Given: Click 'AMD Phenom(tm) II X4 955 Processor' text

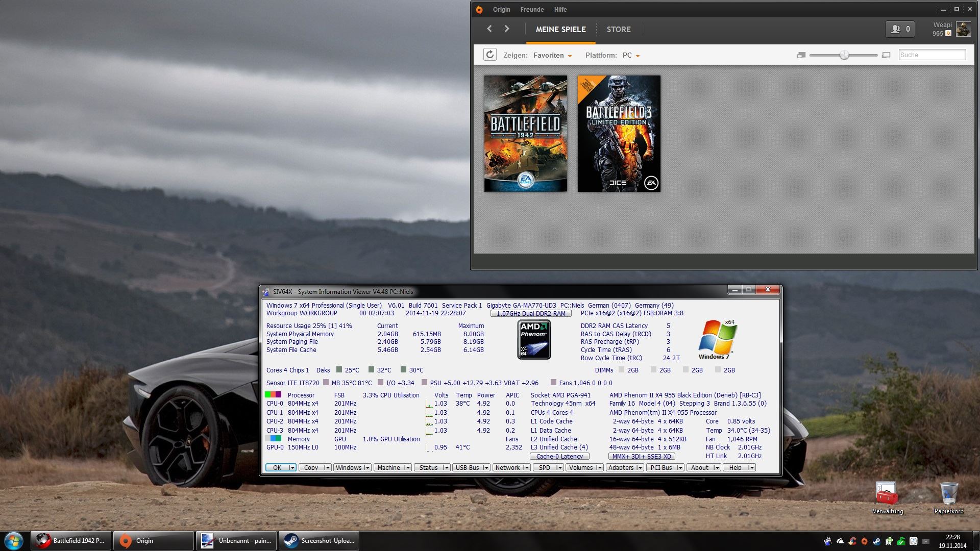Looking at the screenshot, I should 663,412.
